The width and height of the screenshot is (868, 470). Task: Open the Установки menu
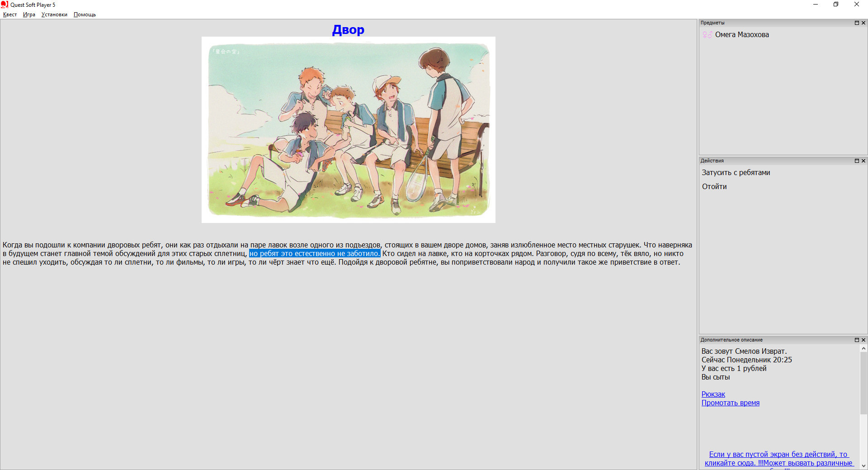54,14
